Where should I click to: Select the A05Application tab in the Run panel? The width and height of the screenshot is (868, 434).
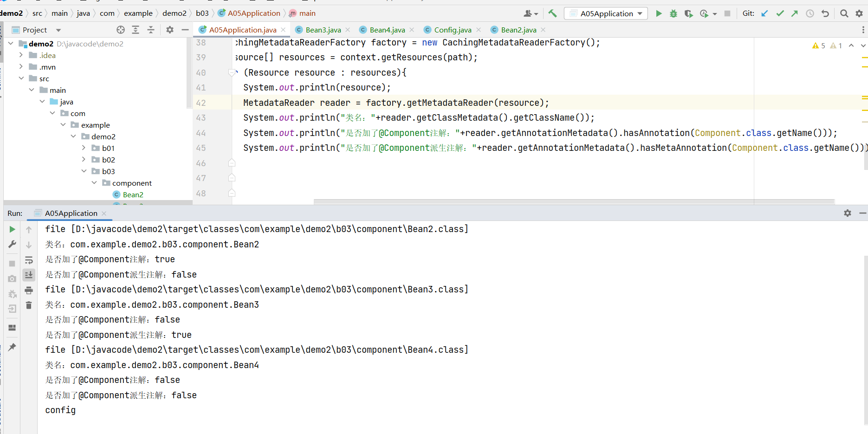(71, 213)
